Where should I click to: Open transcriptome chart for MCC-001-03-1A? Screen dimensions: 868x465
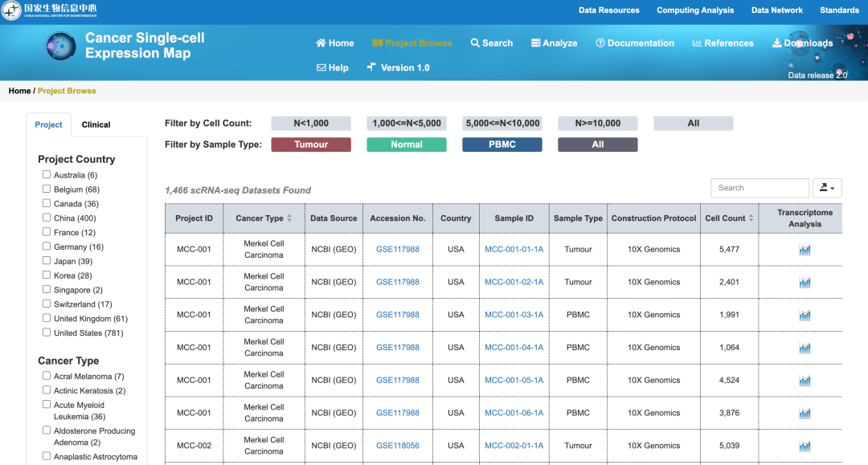(805, 315)
